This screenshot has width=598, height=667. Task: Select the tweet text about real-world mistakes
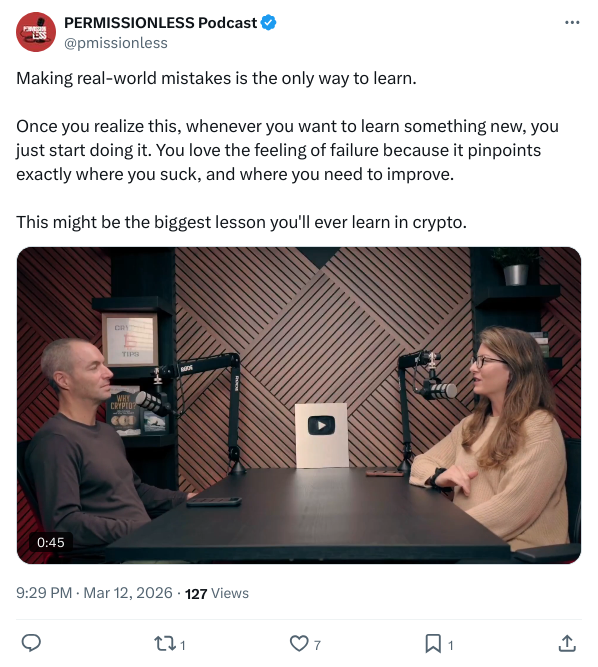[x=216, y=78]
